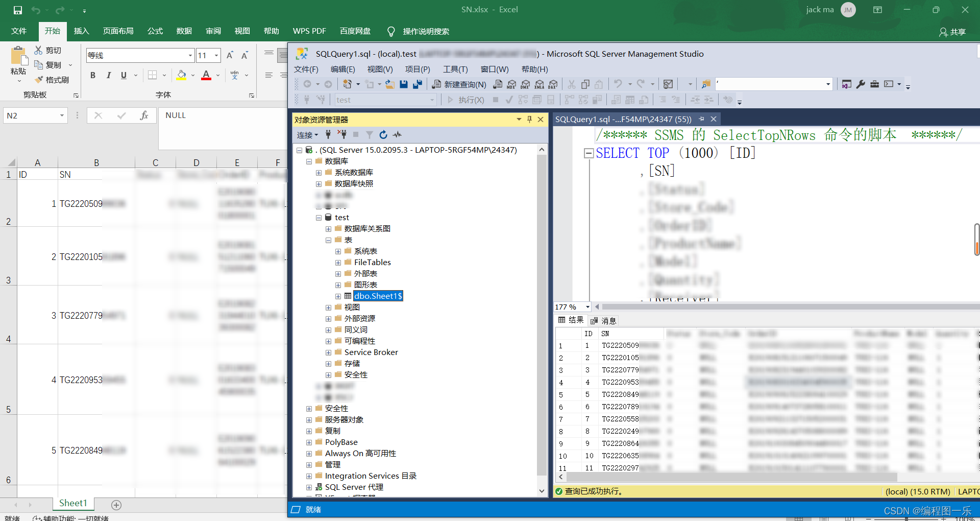Click the Object Explorer filter icon
The width and height of the screenshot is (980, 521).
370,135
